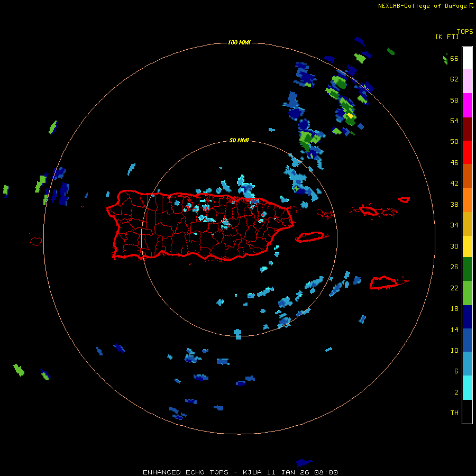Click the yellow echo top cell in northeast
This screenshot has height=476, width=476.
(x=350, y=116)
